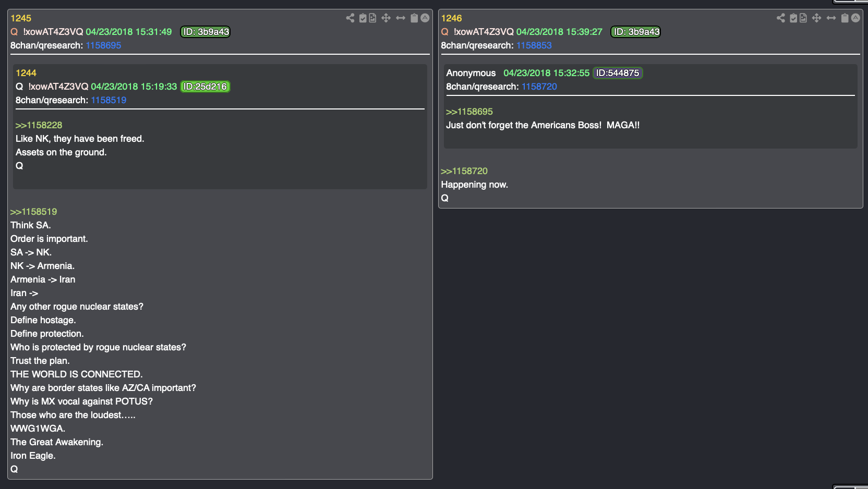Click the line 'Armenia -> Iran'
The height and width of the screenshot is (489, 868).
tap(43, 279)
